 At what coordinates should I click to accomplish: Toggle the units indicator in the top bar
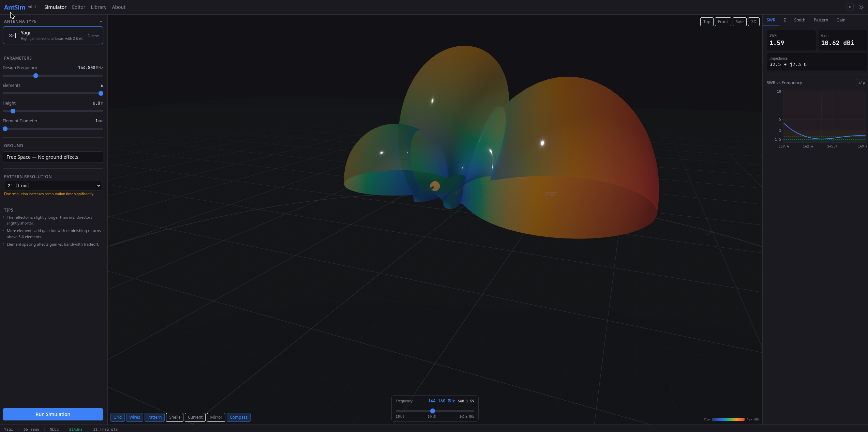[850, 7]
